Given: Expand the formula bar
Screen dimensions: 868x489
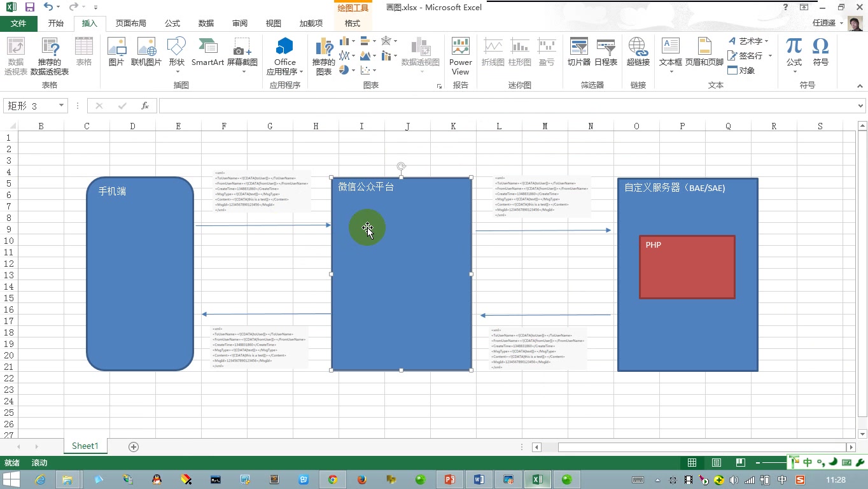Looking at the screenshot, I should [862, 106].
